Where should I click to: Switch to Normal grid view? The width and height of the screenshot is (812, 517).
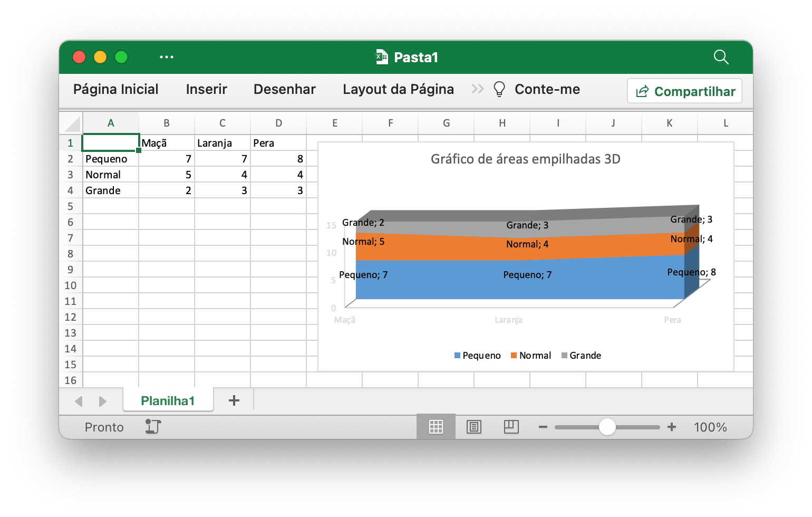(x=436, y=427)
